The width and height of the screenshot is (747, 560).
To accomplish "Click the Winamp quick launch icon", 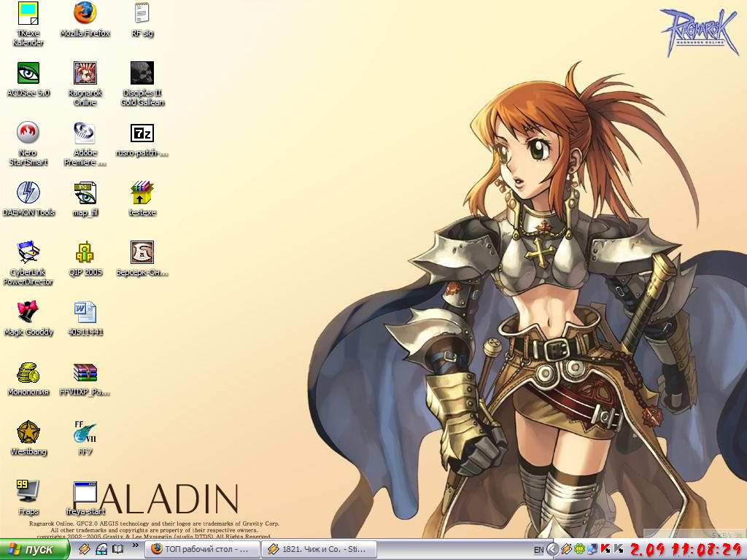I will pyautogui.click(x=85, y=549).
